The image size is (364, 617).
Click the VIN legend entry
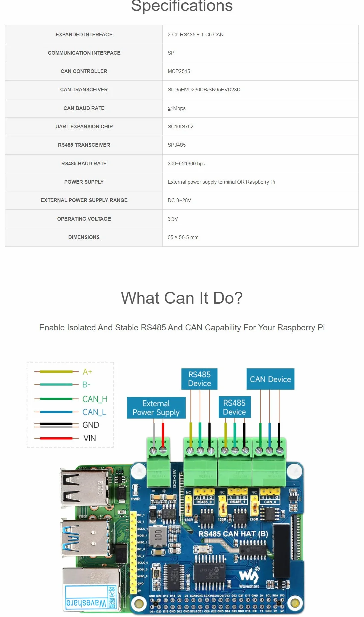point(65,438)
